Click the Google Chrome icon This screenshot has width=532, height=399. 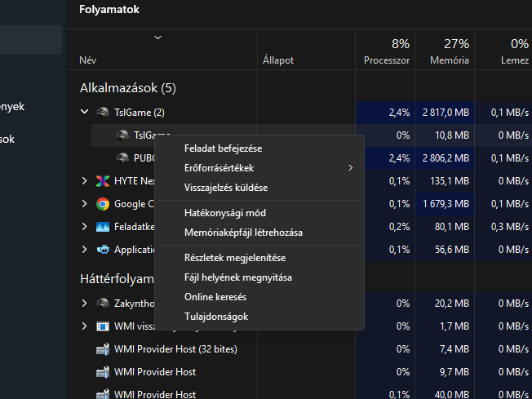(x=103, y=204)
